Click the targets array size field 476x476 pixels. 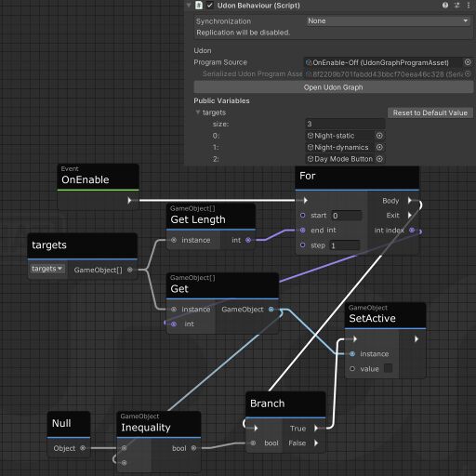[345, 124]
